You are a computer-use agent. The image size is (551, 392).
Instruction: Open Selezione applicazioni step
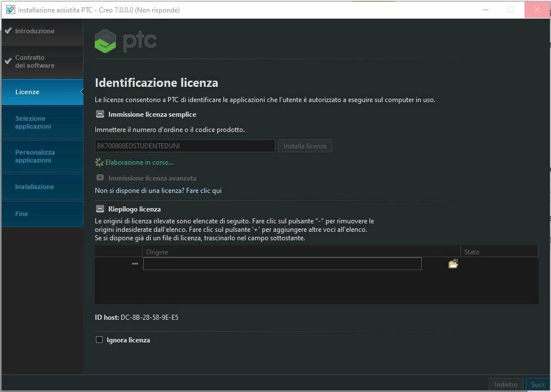tap(42, 122)
